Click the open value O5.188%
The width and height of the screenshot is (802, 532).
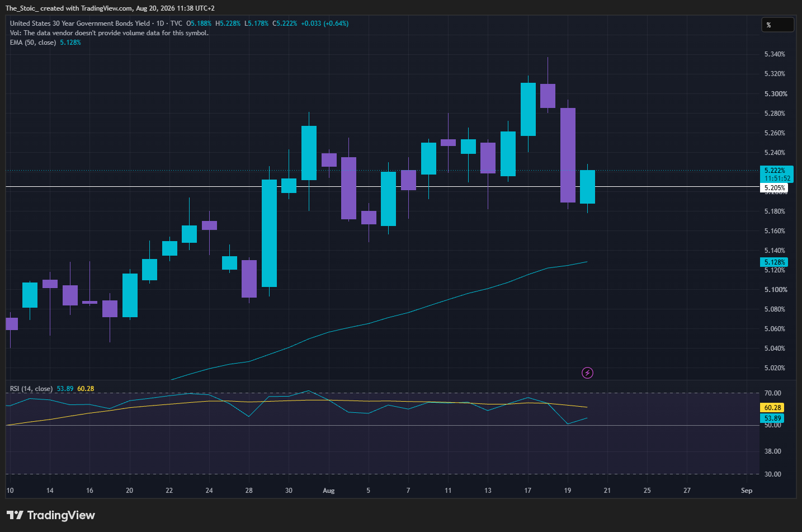199,23
